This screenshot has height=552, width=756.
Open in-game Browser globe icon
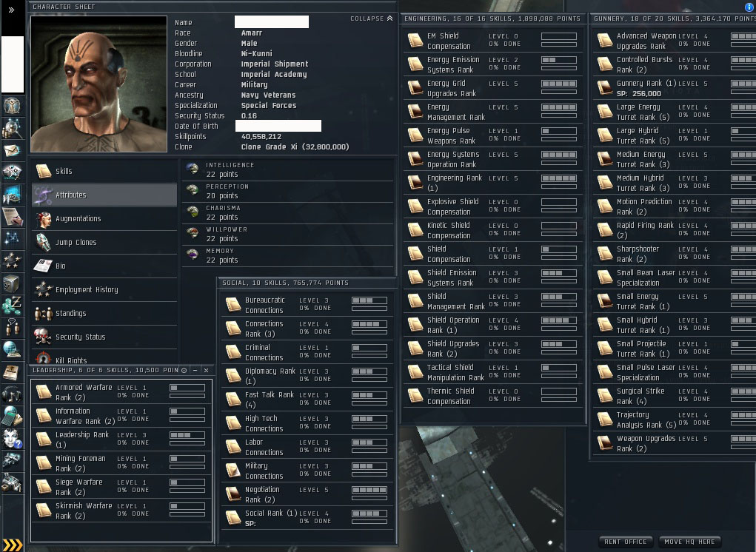click(12, 350)
